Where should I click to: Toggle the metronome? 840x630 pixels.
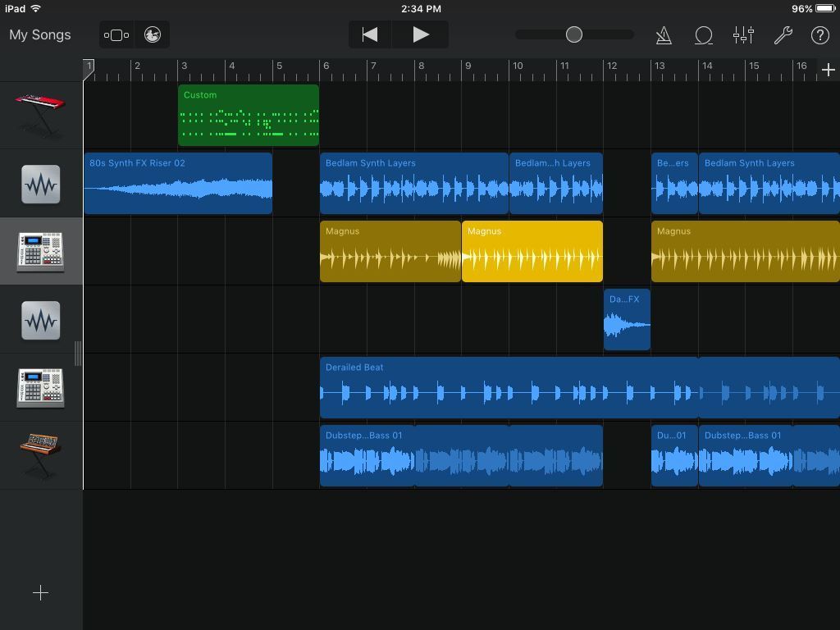point(664,35)
